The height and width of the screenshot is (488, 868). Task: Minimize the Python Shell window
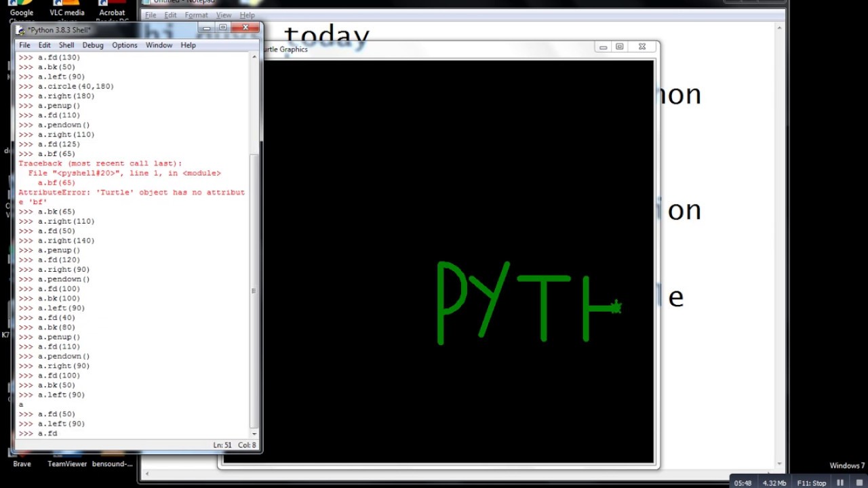tap(206, 28)
